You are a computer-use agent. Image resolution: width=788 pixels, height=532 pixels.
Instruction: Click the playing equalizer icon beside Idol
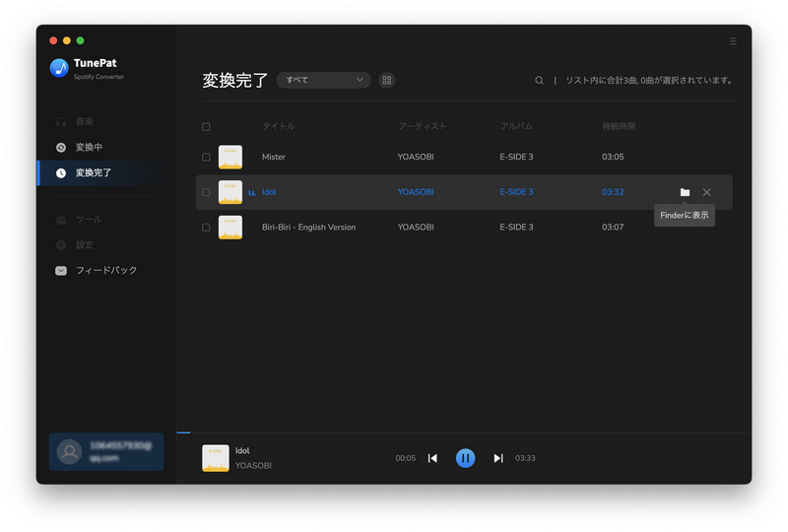[252, 192]
